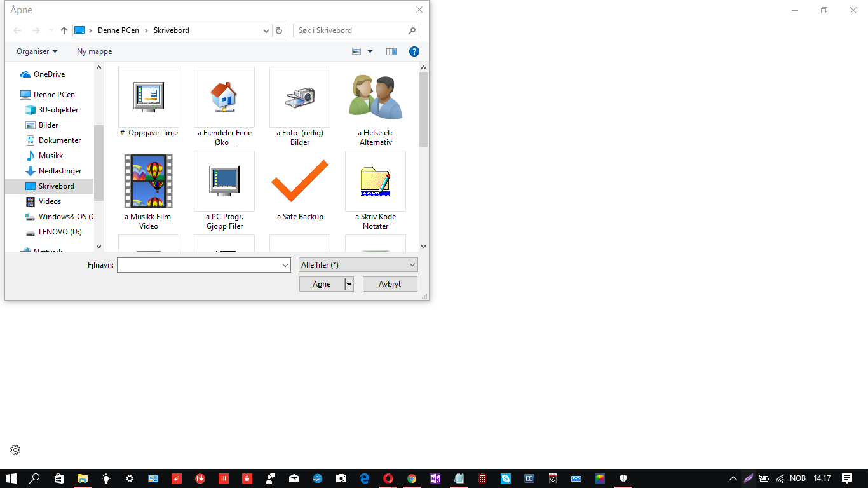Image resolution: width=868 pixels, height=488 pixels.
Task: Open the Help question mark icon
Action: point(414,51)
